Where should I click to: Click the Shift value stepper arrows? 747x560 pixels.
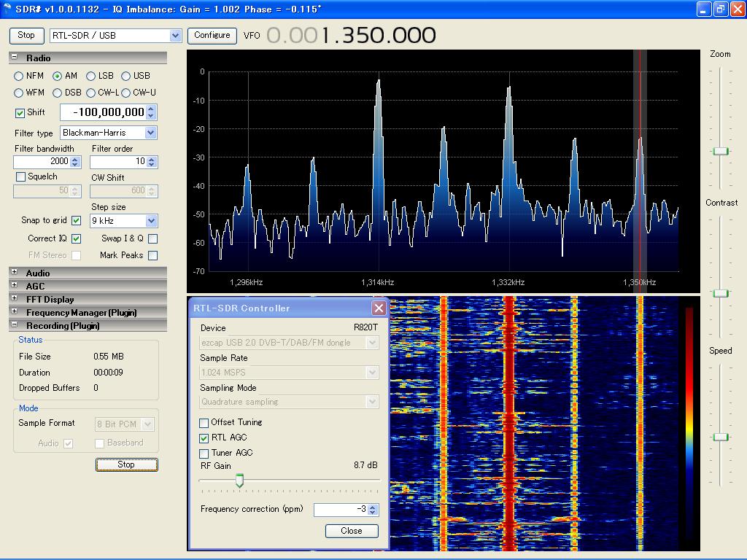pyautogui.click(x=151, y=112)
